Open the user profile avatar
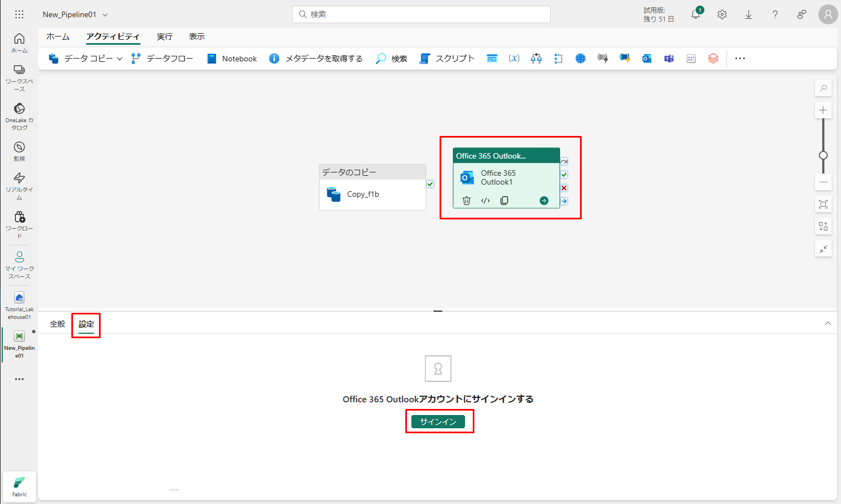 (828, 15)
